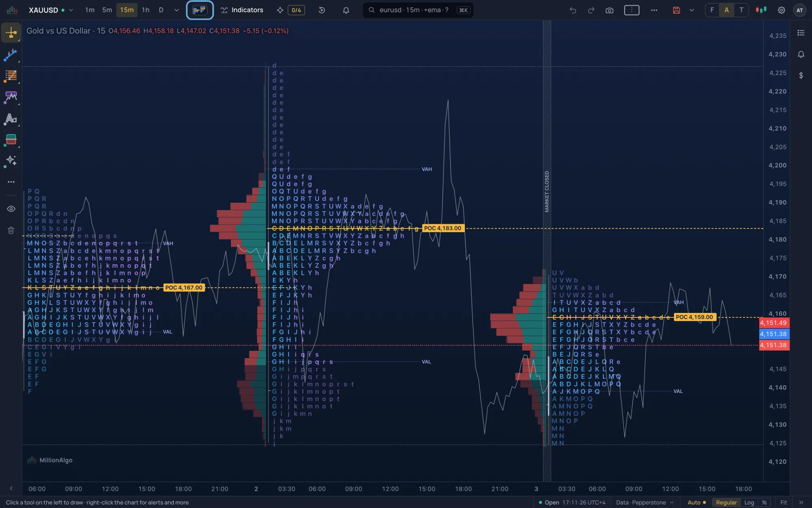The width and height of the screenshot is (812, 508).
Task: Select the A mode button
Action: pos(726,10)
